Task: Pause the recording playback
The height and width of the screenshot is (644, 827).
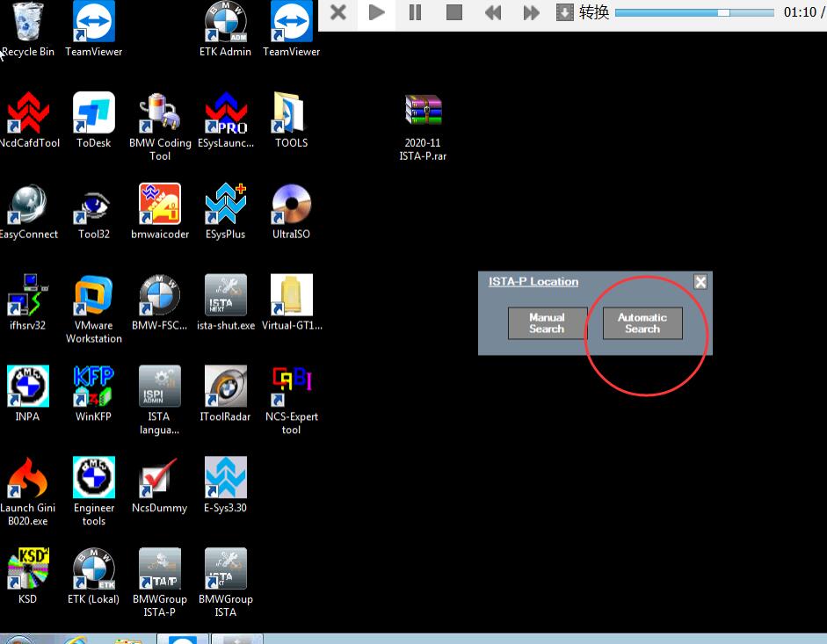Action: [415, 12]
